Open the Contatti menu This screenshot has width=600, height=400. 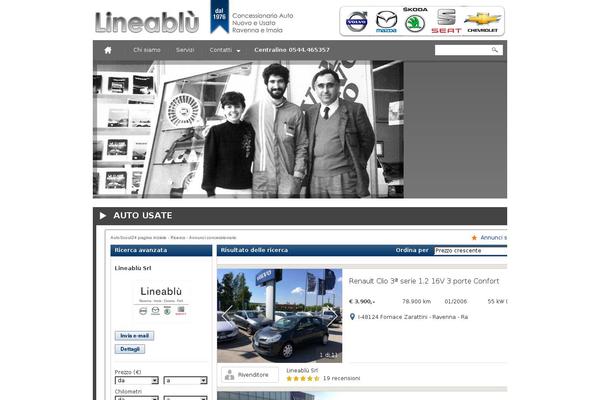click(220, 50)
